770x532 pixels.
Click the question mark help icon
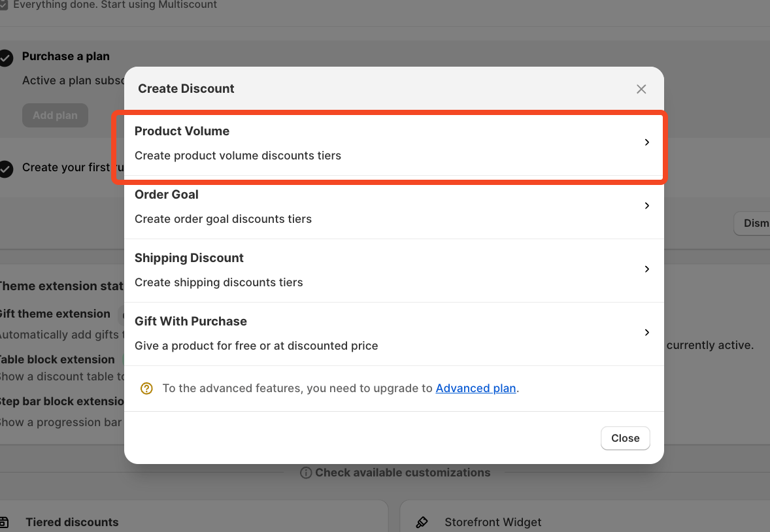[x=147, y=388]
